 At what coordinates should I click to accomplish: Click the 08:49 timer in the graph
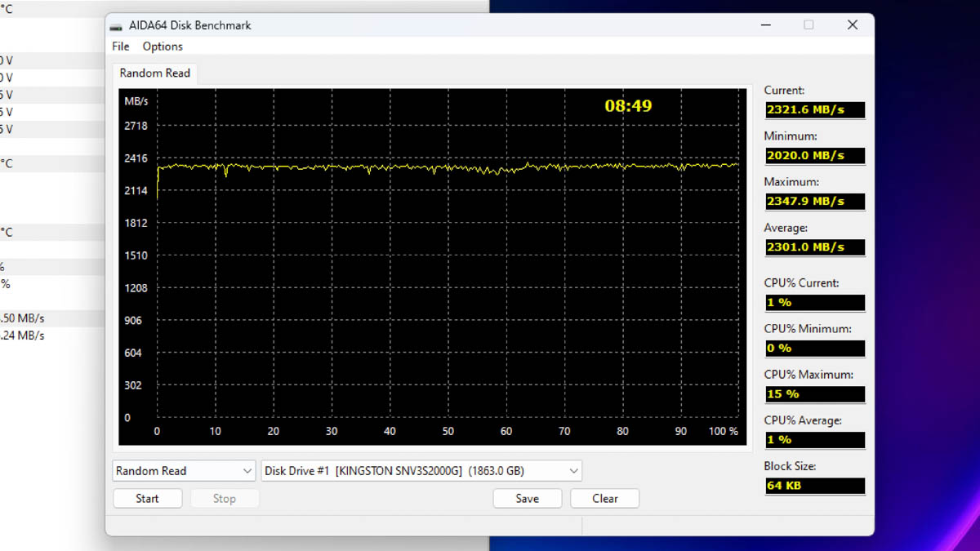tap(628, 105)
